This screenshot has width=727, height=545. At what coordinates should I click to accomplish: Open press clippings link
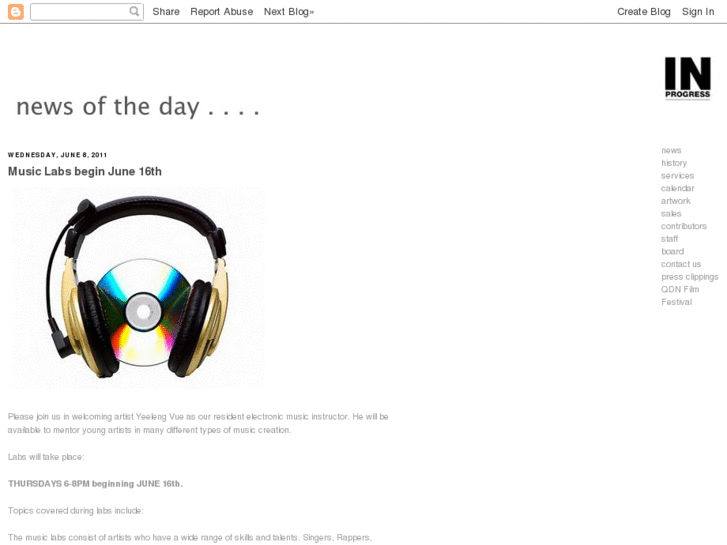coord(689,277)
